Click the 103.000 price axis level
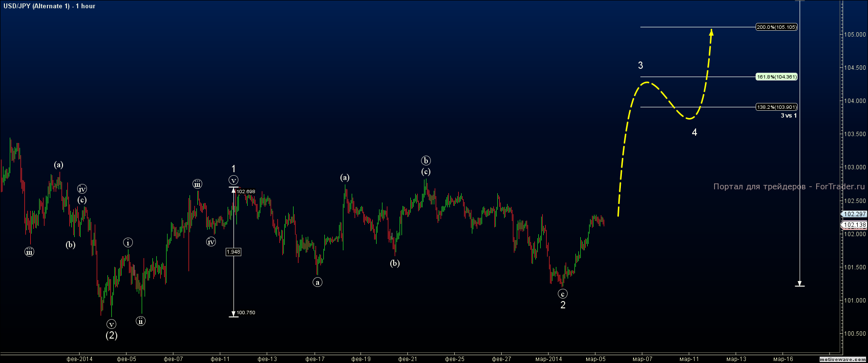 tap(855, 167)
